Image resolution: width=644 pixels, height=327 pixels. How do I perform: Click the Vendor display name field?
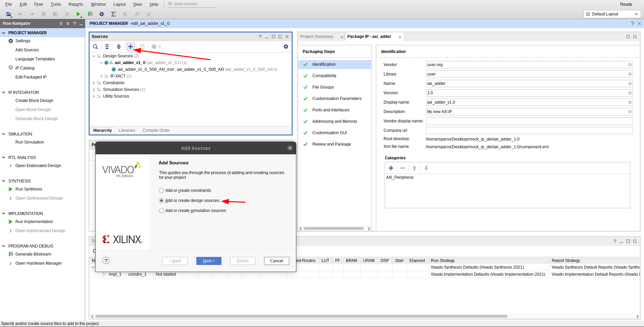529,121
